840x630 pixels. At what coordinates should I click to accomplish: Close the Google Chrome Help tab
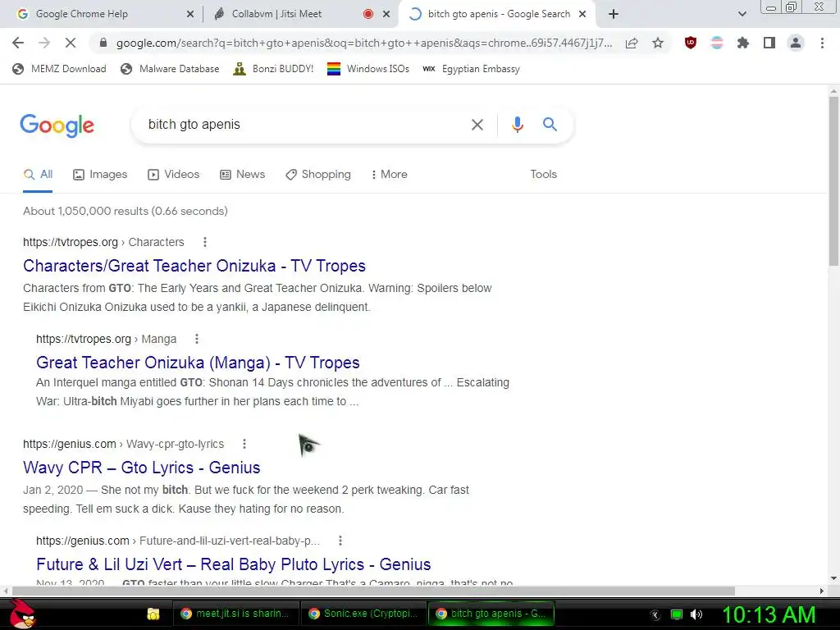(190, 14)
